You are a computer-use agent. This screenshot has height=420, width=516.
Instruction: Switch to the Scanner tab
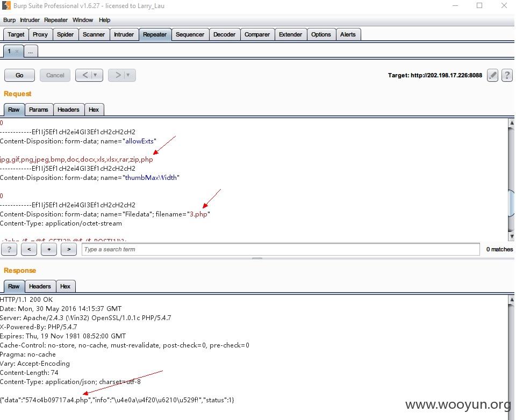(94, 34)
